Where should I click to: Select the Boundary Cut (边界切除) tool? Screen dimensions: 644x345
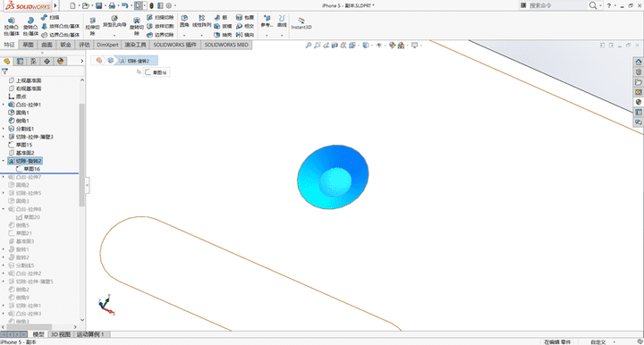pos(160,35)
